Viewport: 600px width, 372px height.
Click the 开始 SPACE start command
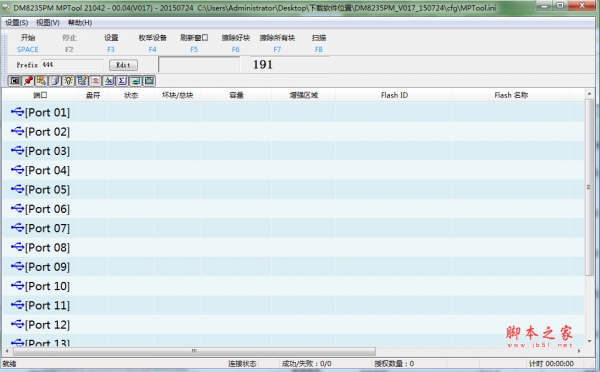pos(28,43)
